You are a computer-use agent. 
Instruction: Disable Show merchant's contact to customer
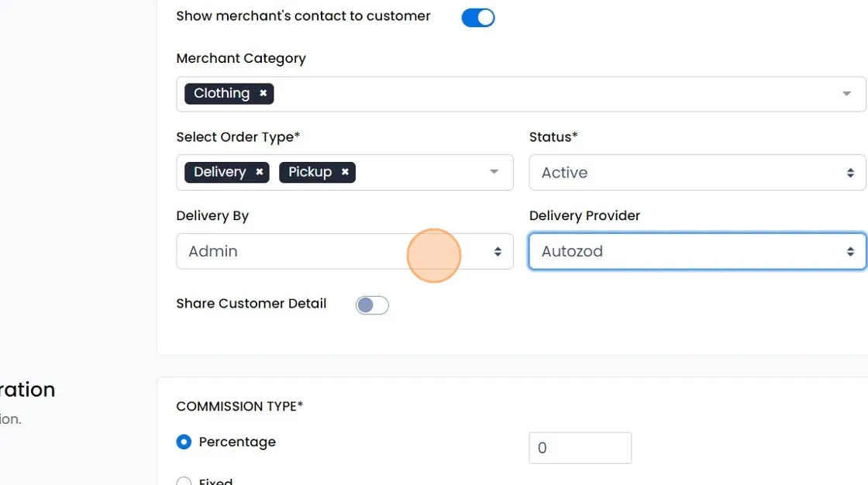tap(478, 18)
